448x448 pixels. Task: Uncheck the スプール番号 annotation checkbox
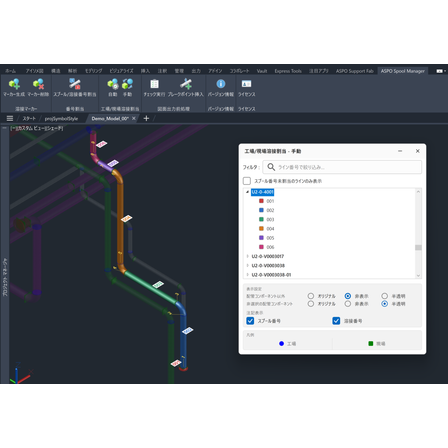(250, 321)
